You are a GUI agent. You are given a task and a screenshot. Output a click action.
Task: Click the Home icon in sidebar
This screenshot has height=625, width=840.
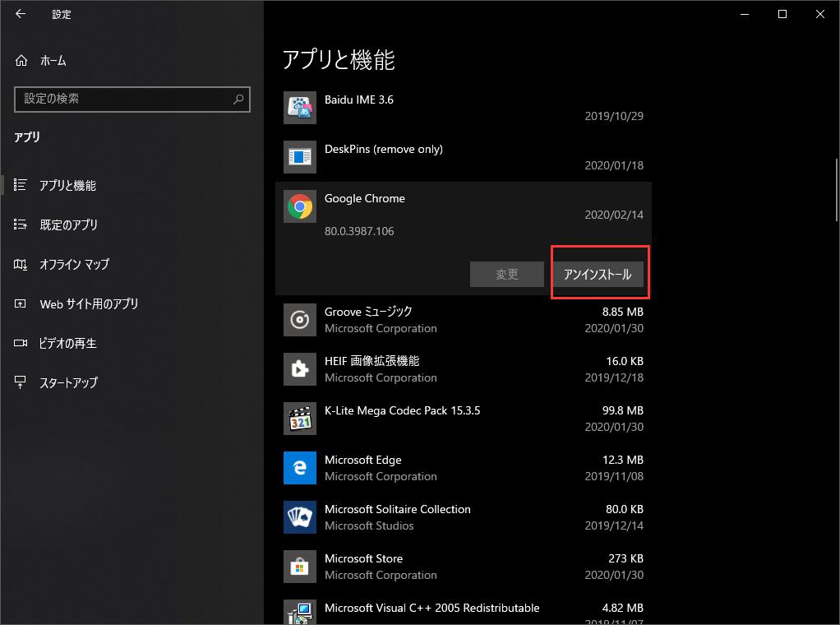(x=21, y=61)
